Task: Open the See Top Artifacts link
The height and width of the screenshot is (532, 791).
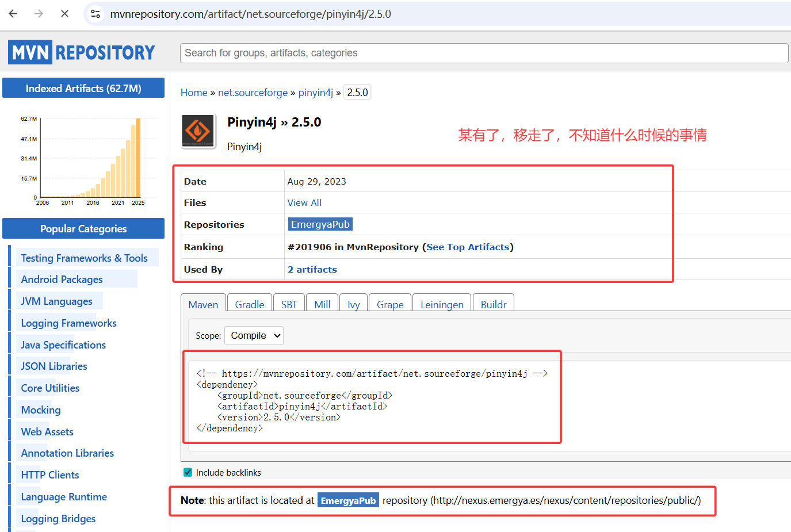Action: (x=468, y=247)
